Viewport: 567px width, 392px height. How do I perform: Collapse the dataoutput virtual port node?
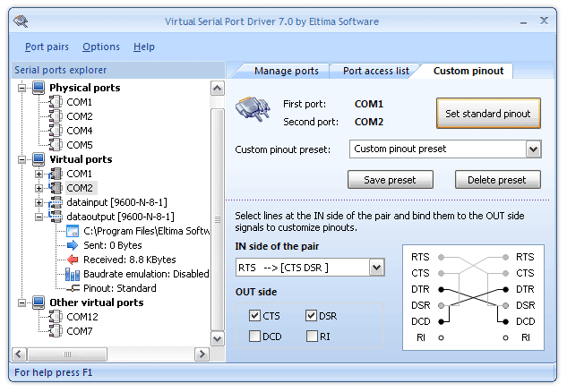(x=39, y=217)
